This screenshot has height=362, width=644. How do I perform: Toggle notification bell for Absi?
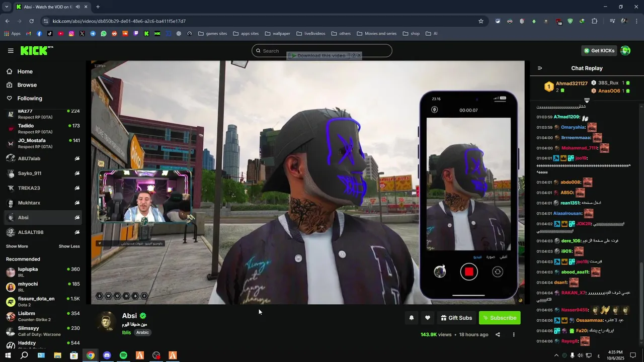(x=412, y=318)
